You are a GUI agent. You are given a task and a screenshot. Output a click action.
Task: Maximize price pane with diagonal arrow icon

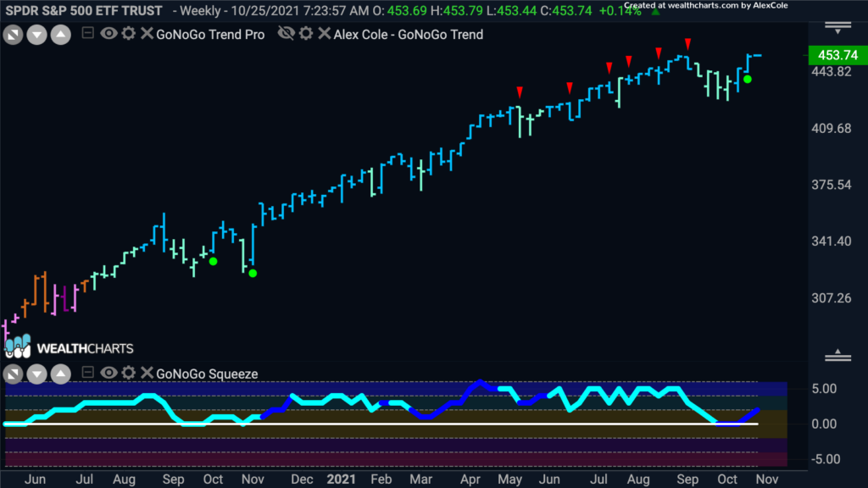(x=13, y=35)
